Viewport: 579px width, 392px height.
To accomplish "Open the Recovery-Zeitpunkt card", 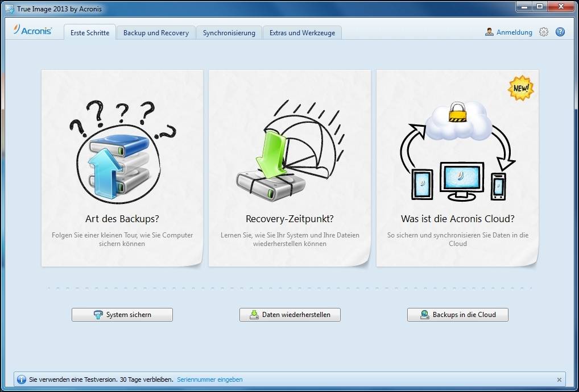I will coord(289,168).
